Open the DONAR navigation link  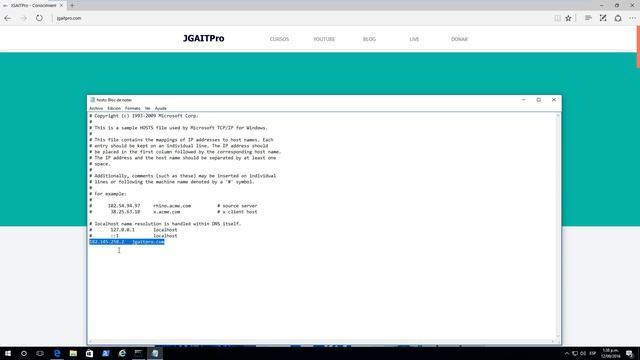[459, 39]
